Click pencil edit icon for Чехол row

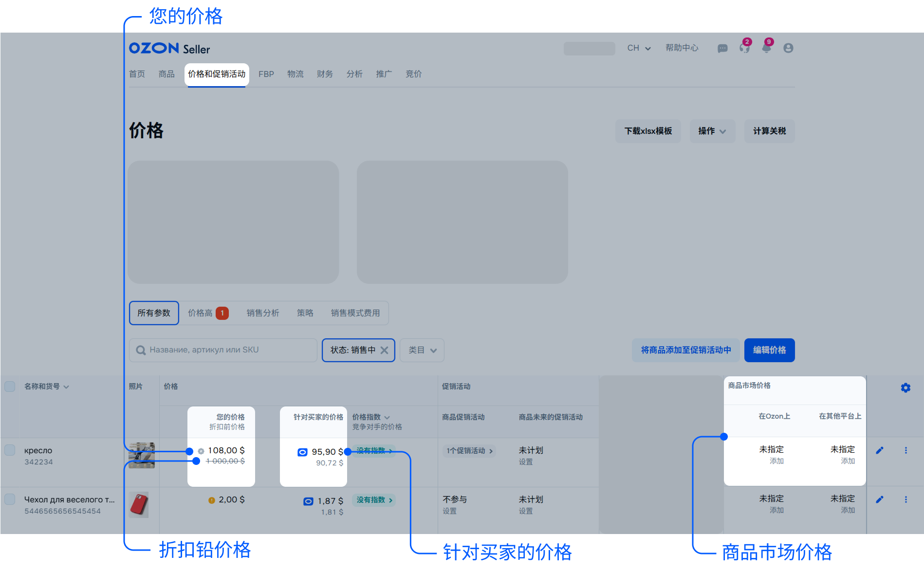tap(880, 499)
